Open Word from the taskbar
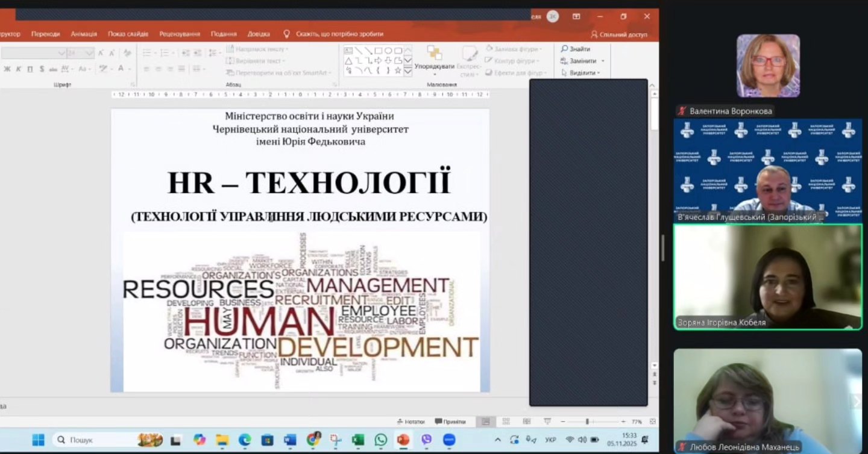This screenshot has width=868, height=454. [289, 440]
